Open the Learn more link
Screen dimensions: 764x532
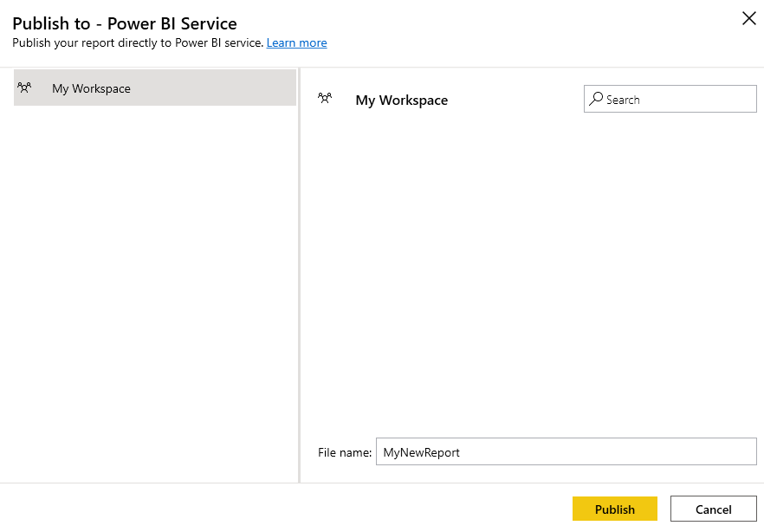(296, 42)
